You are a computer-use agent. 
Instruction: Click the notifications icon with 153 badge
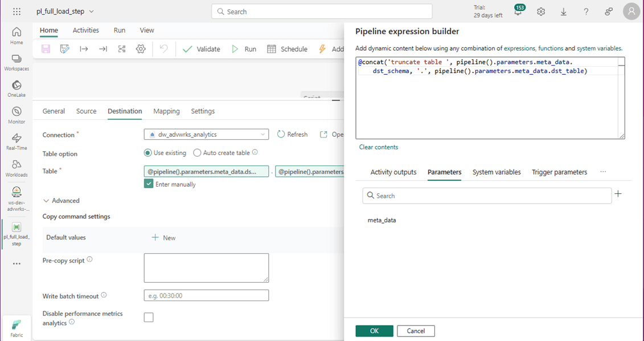click(518, 11)
